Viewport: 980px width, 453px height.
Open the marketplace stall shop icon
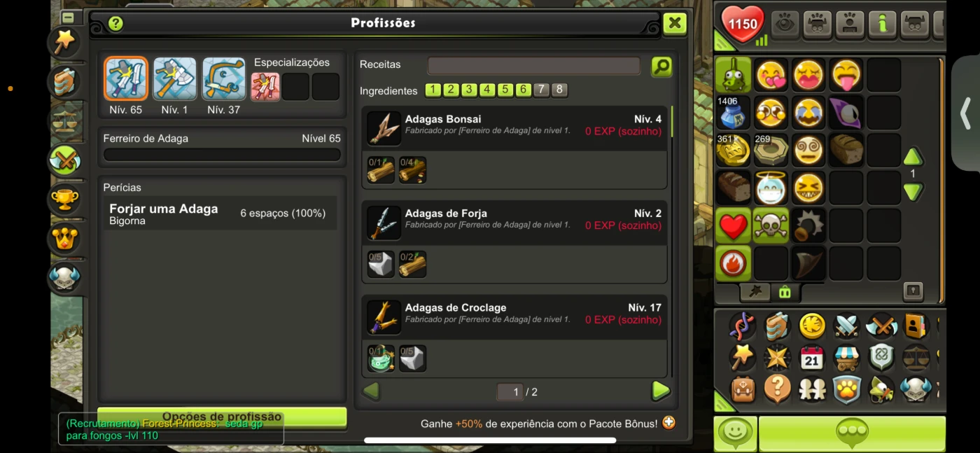coord(846,358)
